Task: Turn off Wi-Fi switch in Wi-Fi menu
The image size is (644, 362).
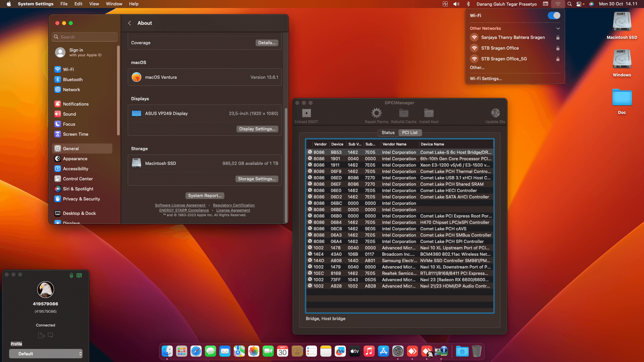Action: 554,15
